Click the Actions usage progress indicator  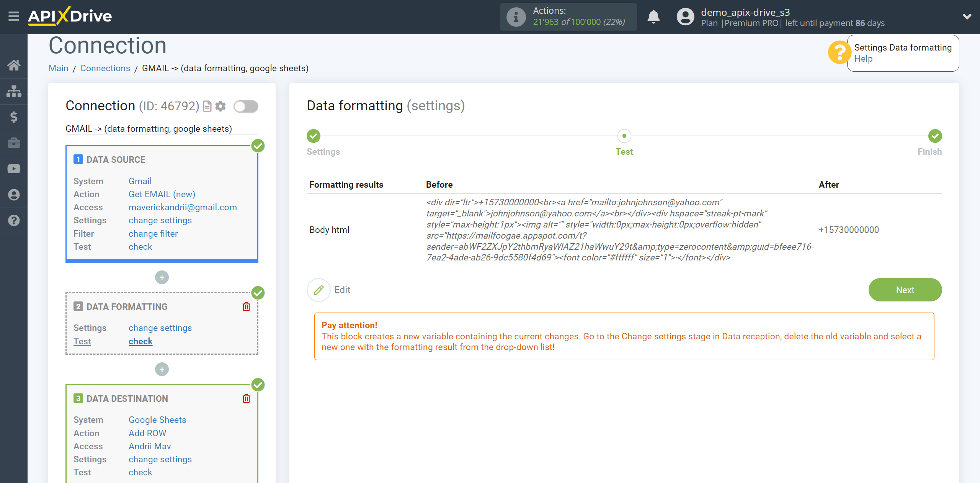pos(569,16)
